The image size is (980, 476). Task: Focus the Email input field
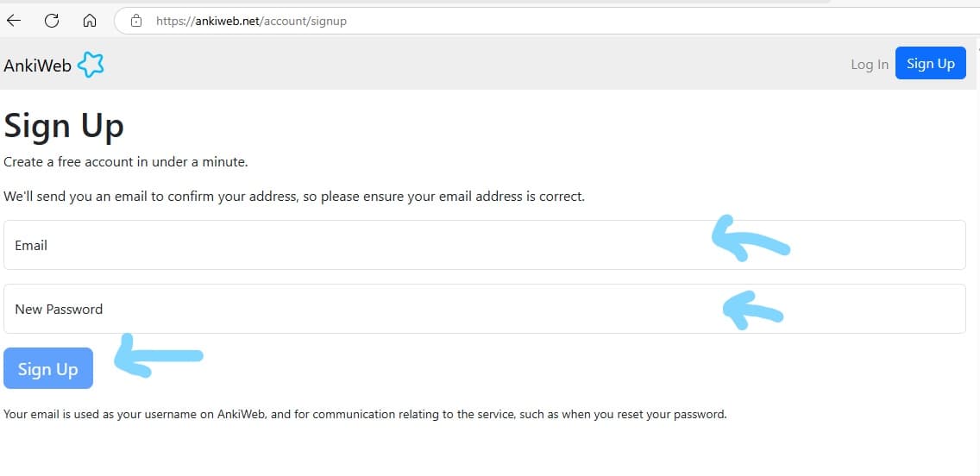pyautogui.click(x=484, y=245)
